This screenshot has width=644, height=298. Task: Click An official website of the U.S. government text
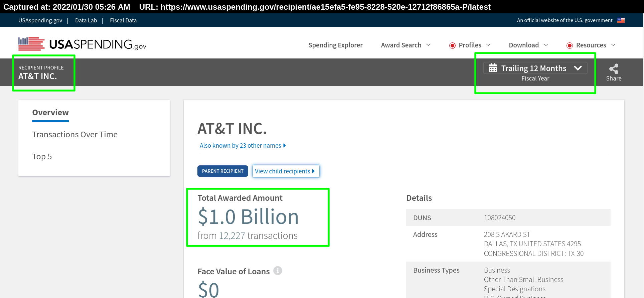[565, 20]
